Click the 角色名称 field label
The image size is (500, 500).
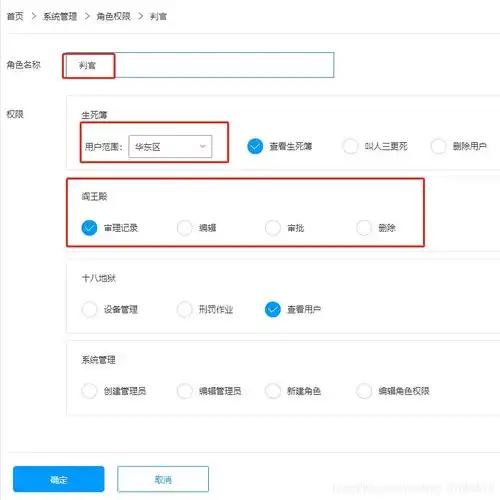pos(23,65)
